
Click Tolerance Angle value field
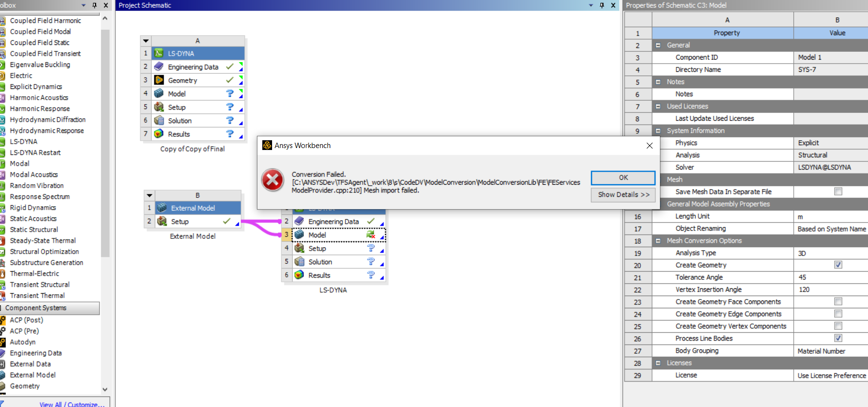point(831,277)
